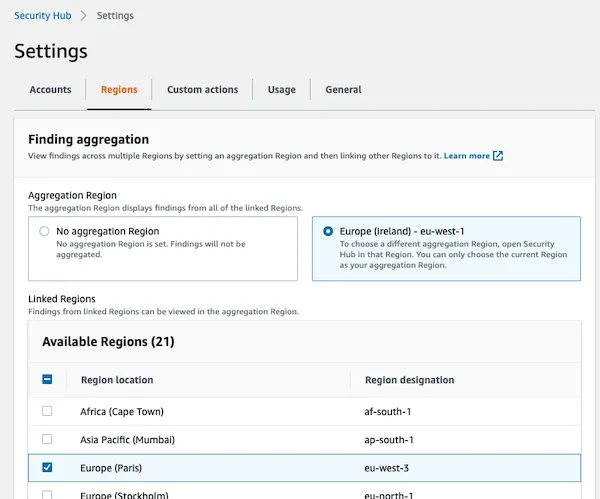
Task: Click the eu-west-3 designation cell
Action: click(x=386, y=468)
